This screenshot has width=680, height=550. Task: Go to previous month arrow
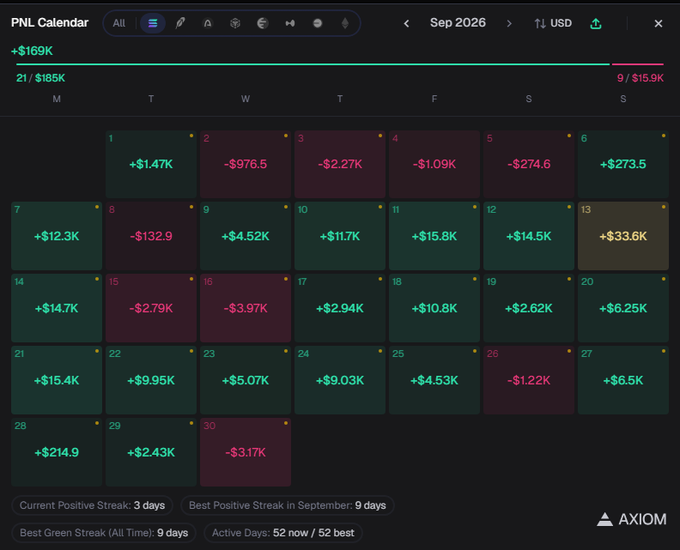coord(406,23)
